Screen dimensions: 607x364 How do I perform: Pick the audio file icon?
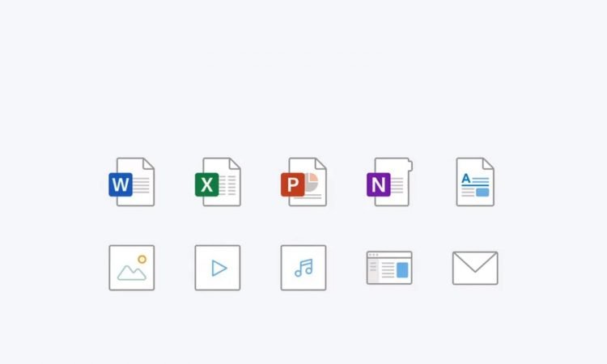[303, 268]
